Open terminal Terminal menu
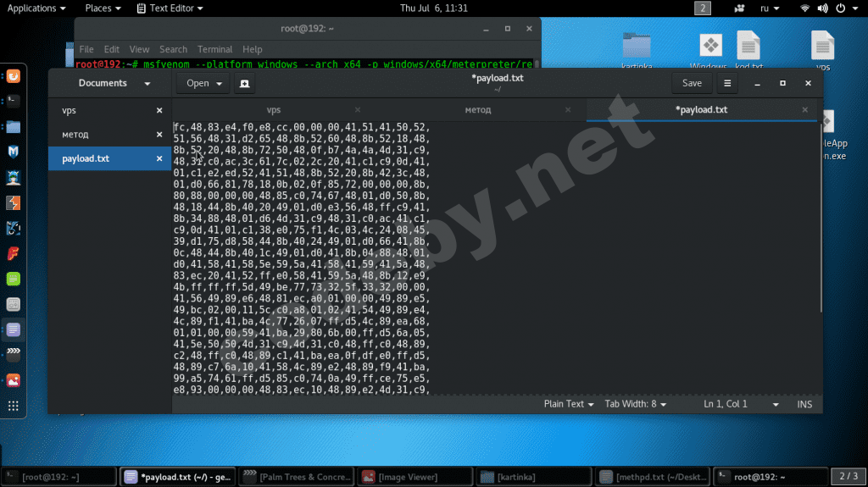The image size is (868, 487). tap(214, 49)
